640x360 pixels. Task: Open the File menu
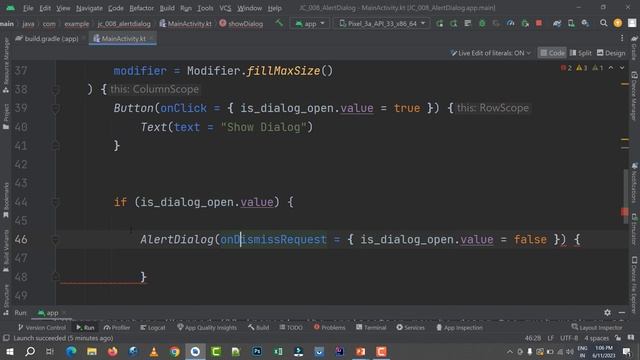28,8
